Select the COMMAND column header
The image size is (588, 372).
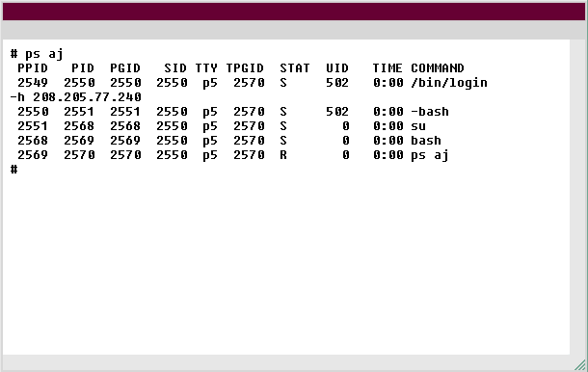coord(438,68)
